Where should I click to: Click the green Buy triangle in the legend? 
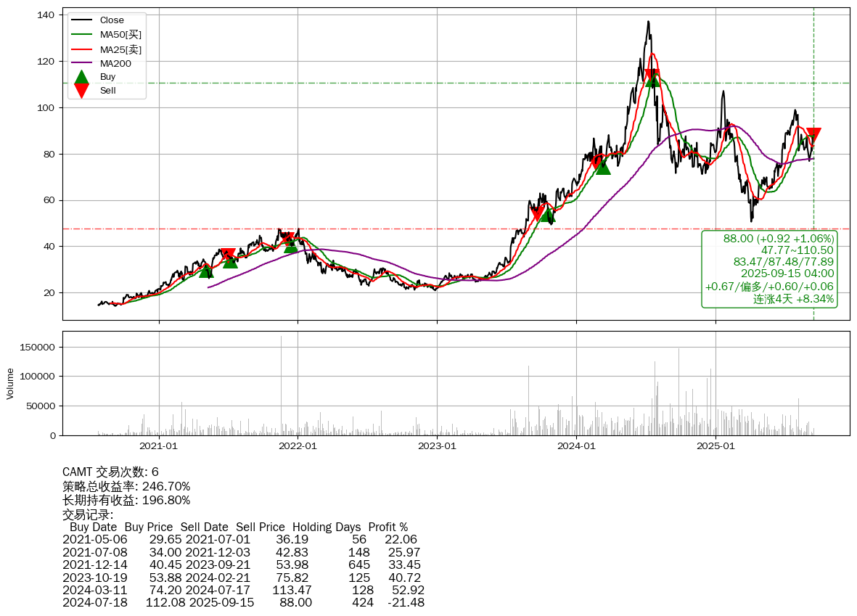pyautogui.click(x=82, y=77)
